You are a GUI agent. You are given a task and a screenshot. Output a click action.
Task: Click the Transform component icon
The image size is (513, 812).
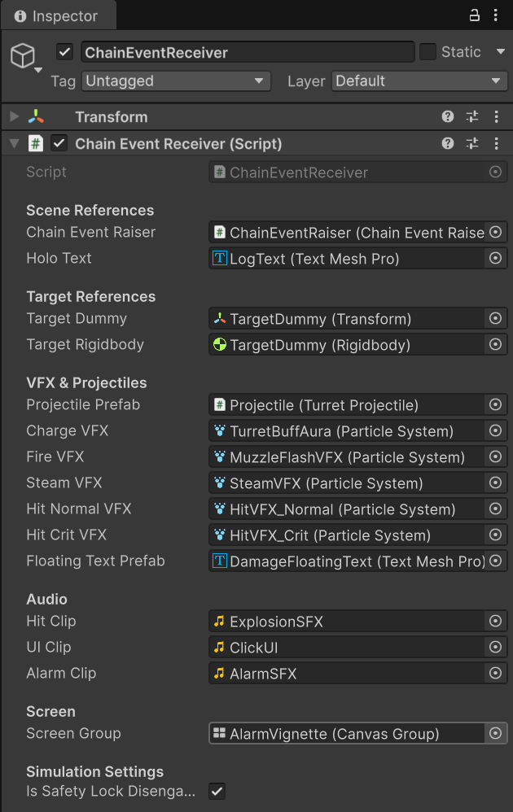(36, 116)
